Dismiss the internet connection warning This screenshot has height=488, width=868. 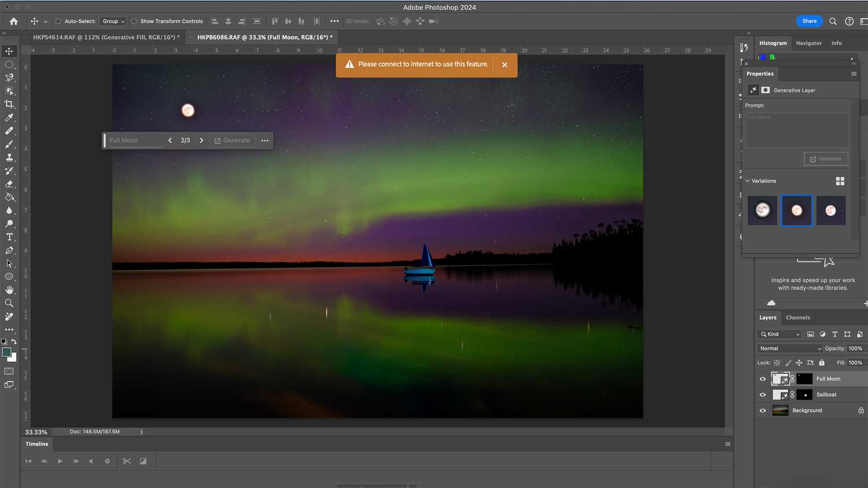[x=505, y=65]
